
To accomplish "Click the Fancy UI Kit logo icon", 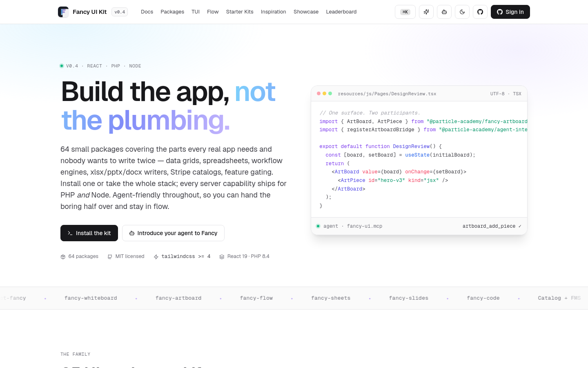I will [63, 12].
